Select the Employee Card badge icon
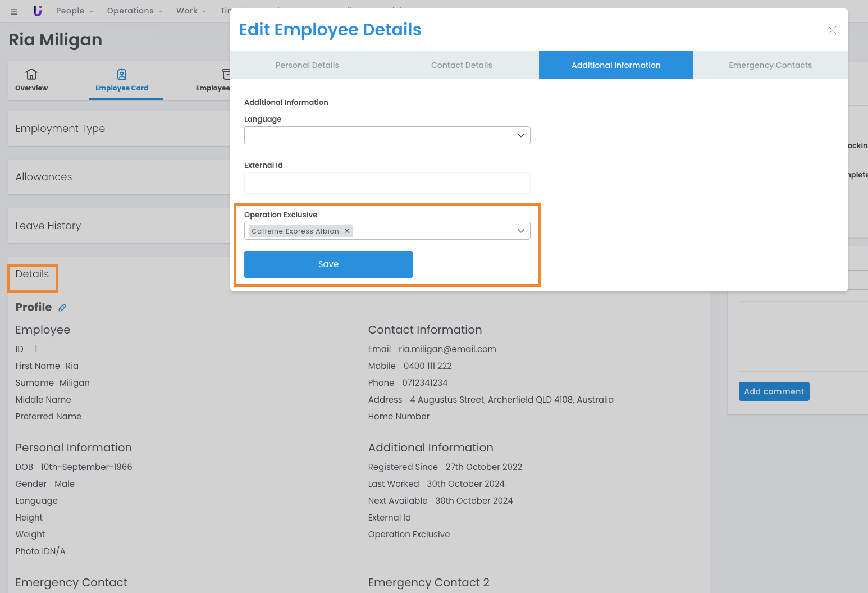Image resolution: width=868 pixels, height=593 pixels. tap(122, 74)
